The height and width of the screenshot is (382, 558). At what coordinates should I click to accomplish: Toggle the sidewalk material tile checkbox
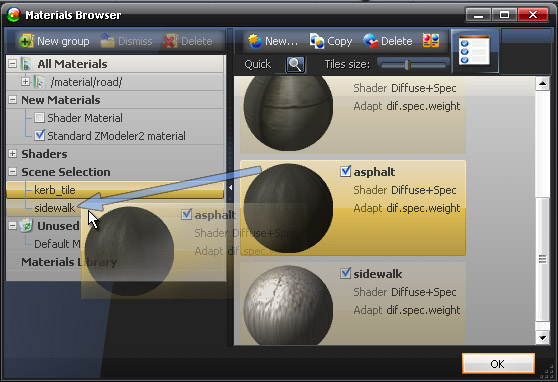tap(345, 273)
